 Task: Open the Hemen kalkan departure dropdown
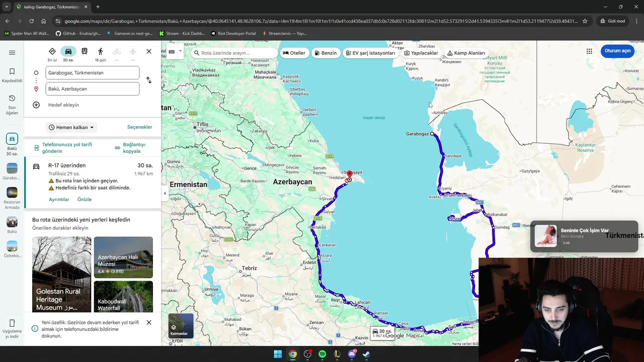pos(71,127)
